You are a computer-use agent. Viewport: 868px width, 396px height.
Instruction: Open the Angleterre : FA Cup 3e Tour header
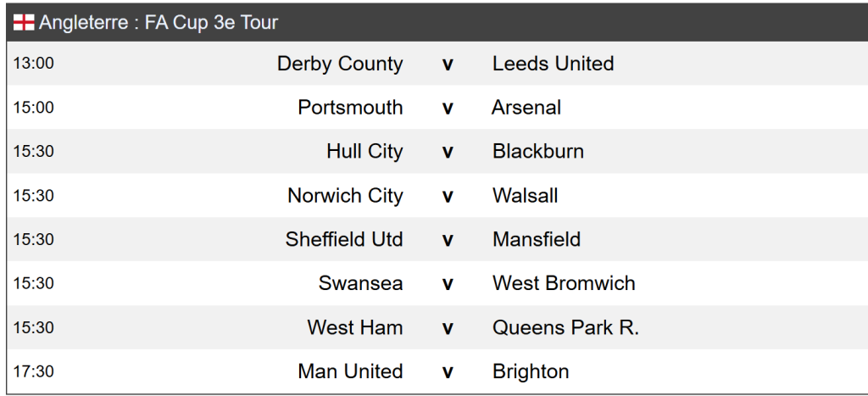click(x=159, y=23)
